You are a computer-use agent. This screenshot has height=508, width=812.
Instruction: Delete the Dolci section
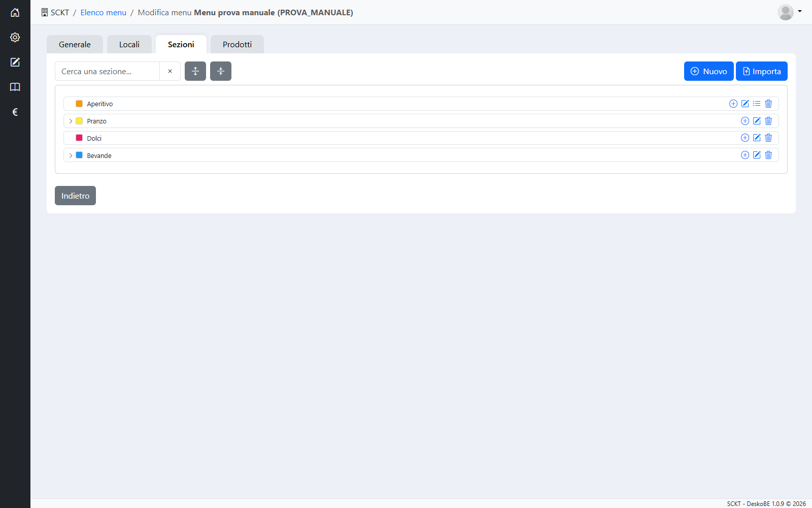click(768, 138)
